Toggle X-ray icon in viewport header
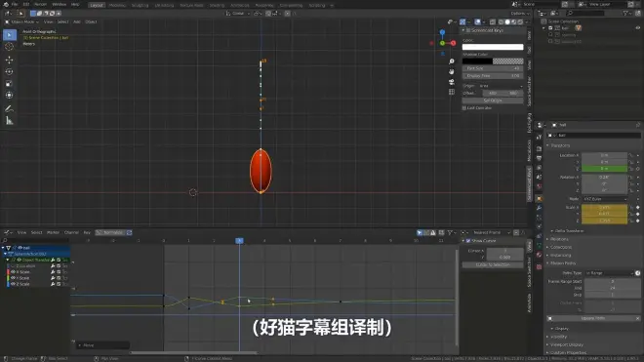644x362 pixels. point(492,21)
